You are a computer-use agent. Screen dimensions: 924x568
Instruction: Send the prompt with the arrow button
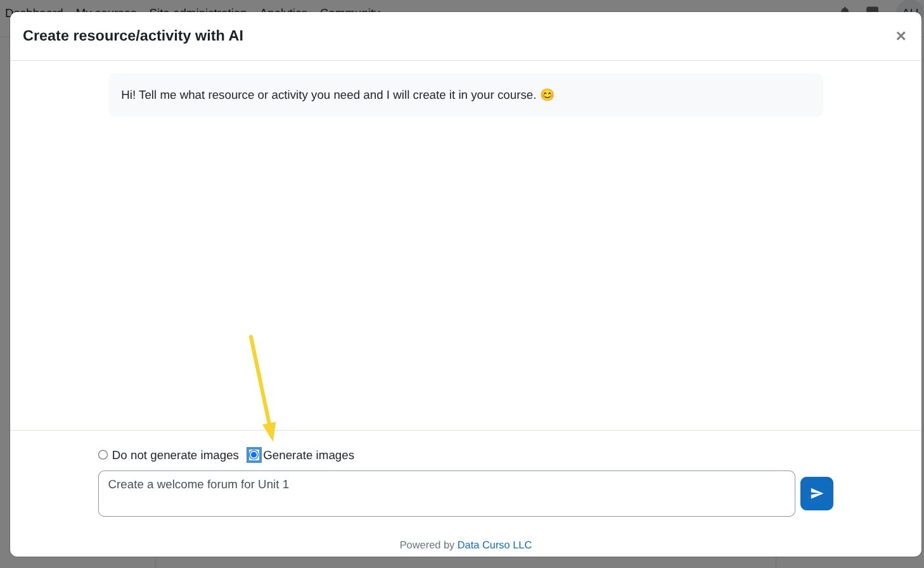point(816,493)
